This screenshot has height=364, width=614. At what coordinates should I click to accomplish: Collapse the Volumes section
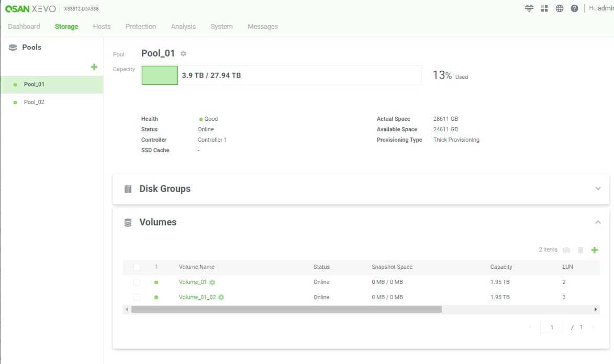tap(598, 222)
